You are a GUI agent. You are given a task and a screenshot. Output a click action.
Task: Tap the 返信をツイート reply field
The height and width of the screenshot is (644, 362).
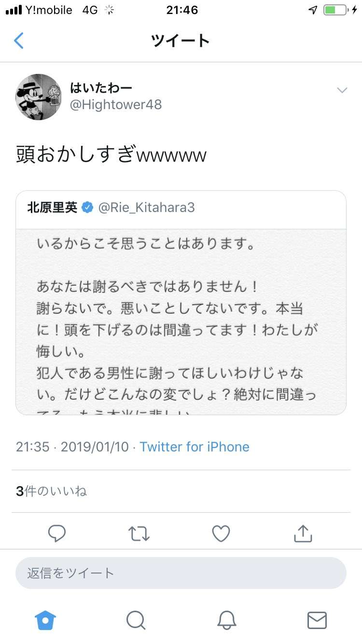pos(181,573)
